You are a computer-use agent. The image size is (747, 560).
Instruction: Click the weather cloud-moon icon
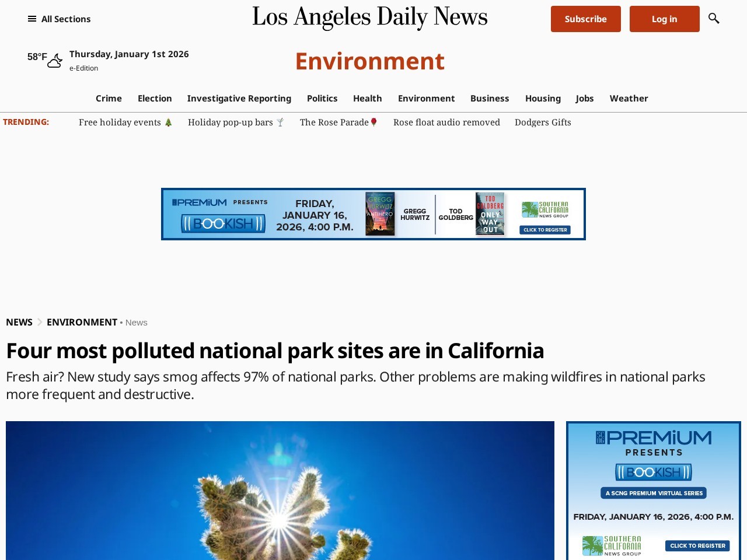55,61
